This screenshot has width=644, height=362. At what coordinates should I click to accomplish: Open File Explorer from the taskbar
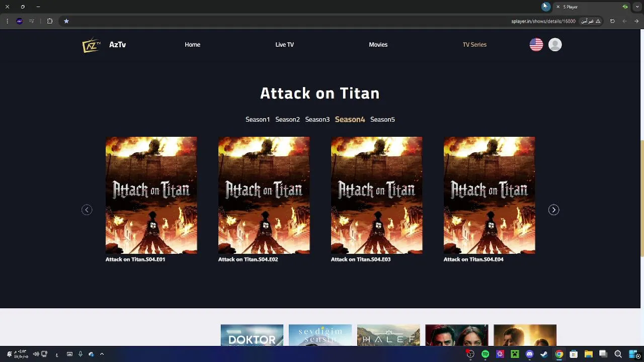point(588,354)
